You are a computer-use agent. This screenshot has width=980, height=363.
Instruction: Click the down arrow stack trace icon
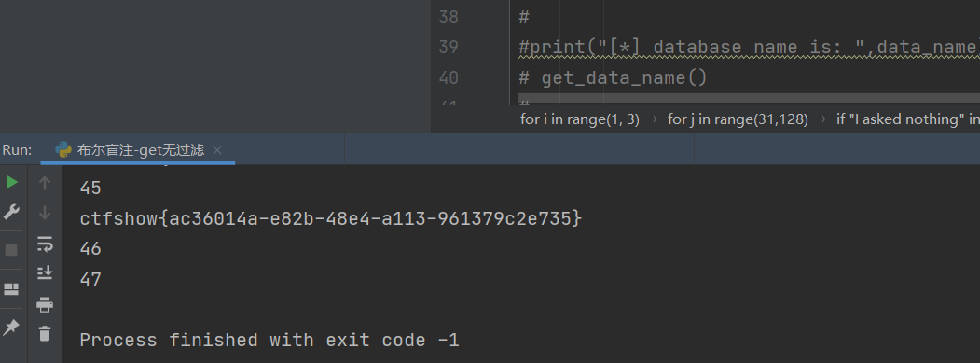tap(45, 213)
